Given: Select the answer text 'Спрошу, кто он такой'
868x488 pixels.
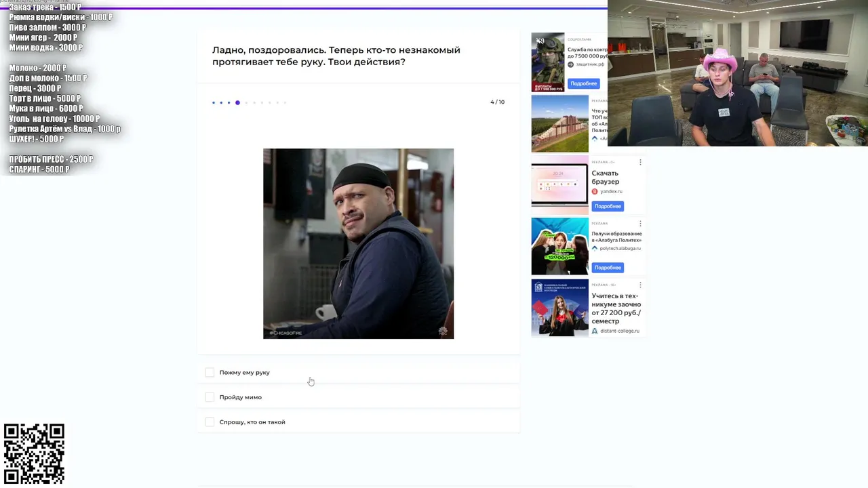Looking at the screenshot, I should tap(252, 422).
